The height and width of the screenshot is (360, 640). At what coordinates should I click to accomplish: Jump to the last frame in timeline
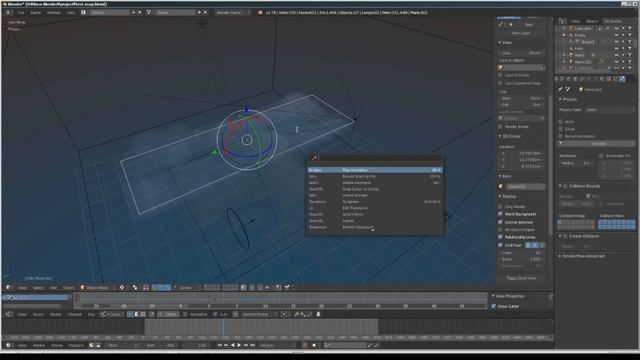pyautogui.click(x=253, y=345)
